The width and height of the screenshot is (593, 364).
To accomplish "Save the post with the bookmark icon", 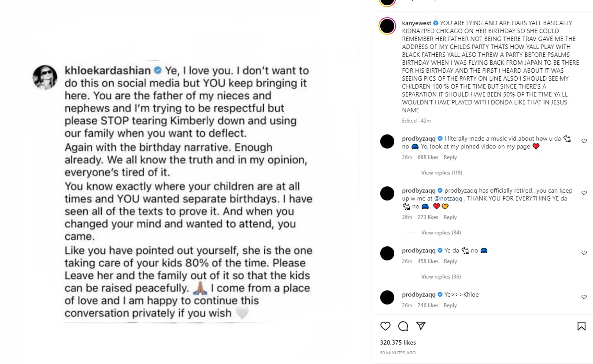I will click(x=581, y=326).
